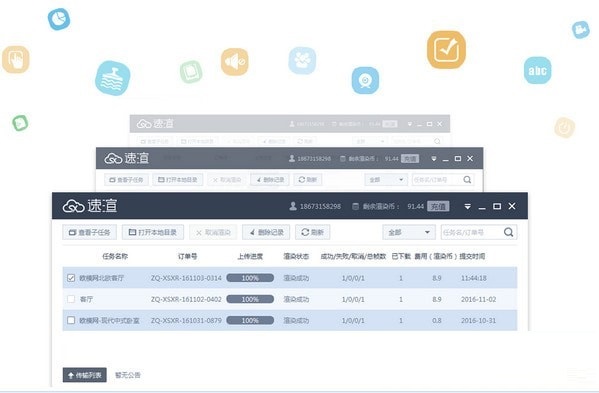Click the 任务名称 column header
599x393 pixels.
pos(115,256)
